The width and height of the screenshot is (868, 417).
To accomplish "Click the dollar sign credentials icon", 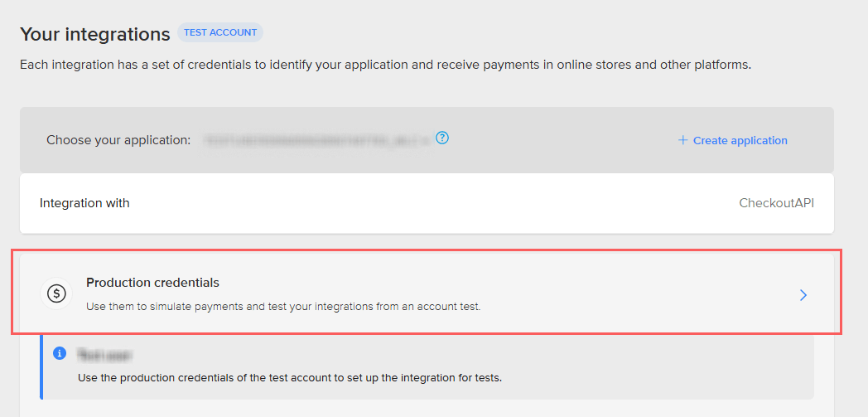I will (x=56, y=293).
